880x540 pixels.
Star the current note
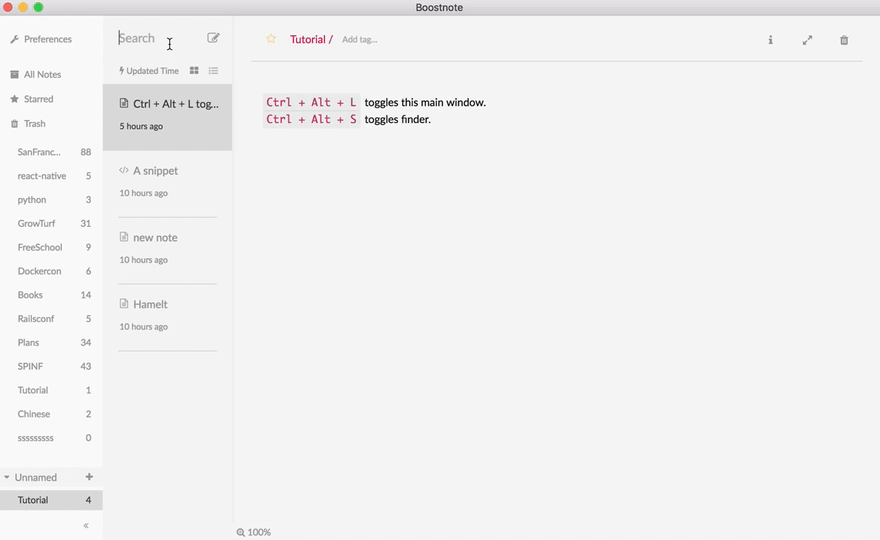point(271,39)
